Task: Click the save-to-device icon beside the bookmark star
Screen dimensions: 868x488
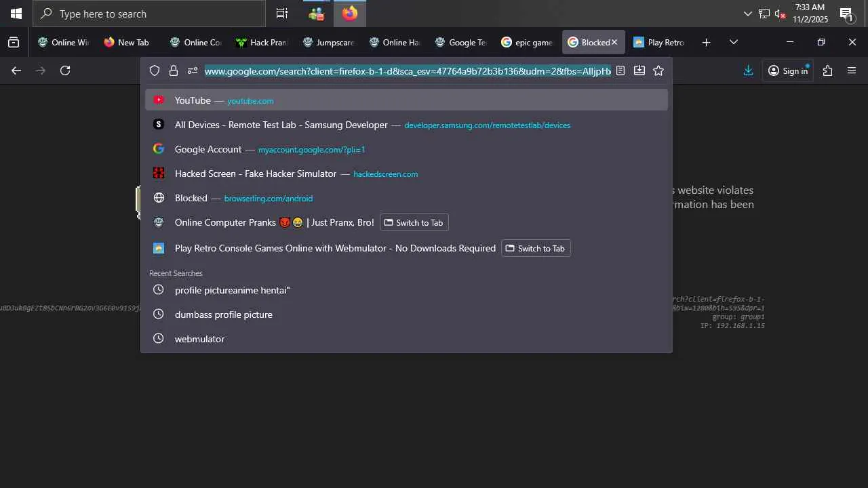Action: [639, 70]
